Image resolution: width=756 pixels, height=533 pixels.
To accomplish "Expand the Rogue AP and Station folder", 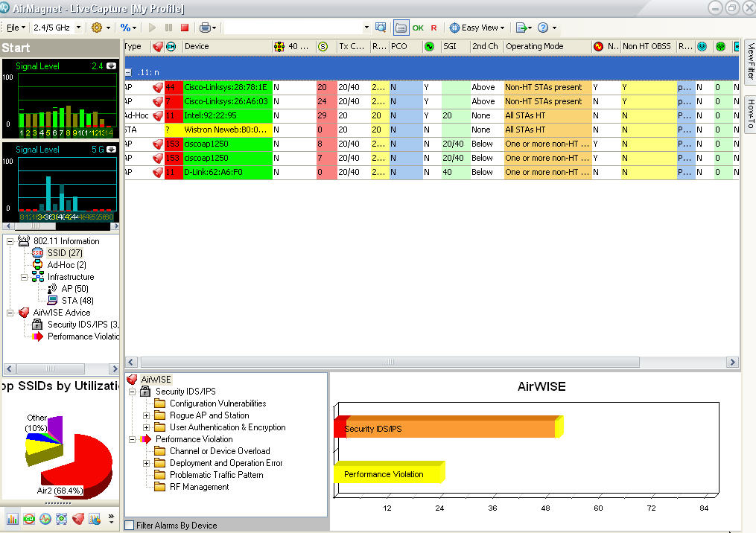I will [146, 415].
